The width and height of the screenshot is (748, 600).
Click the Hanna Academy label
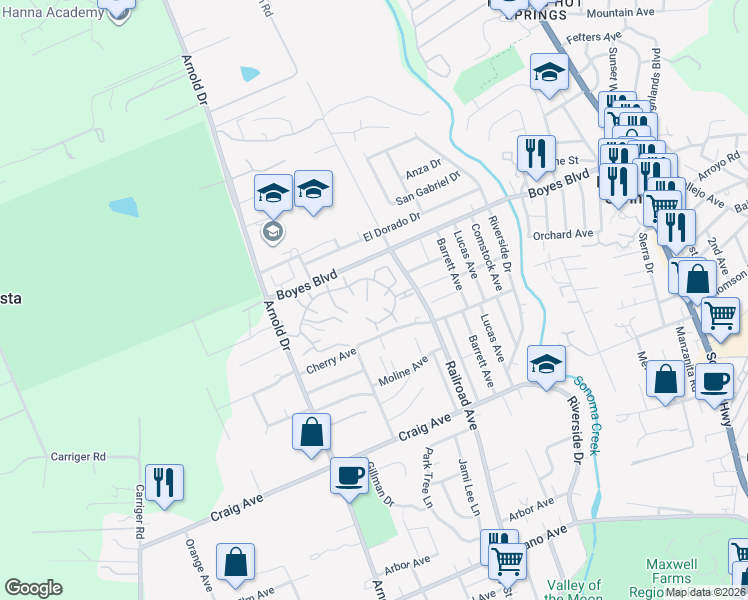(x=53, y=12)
